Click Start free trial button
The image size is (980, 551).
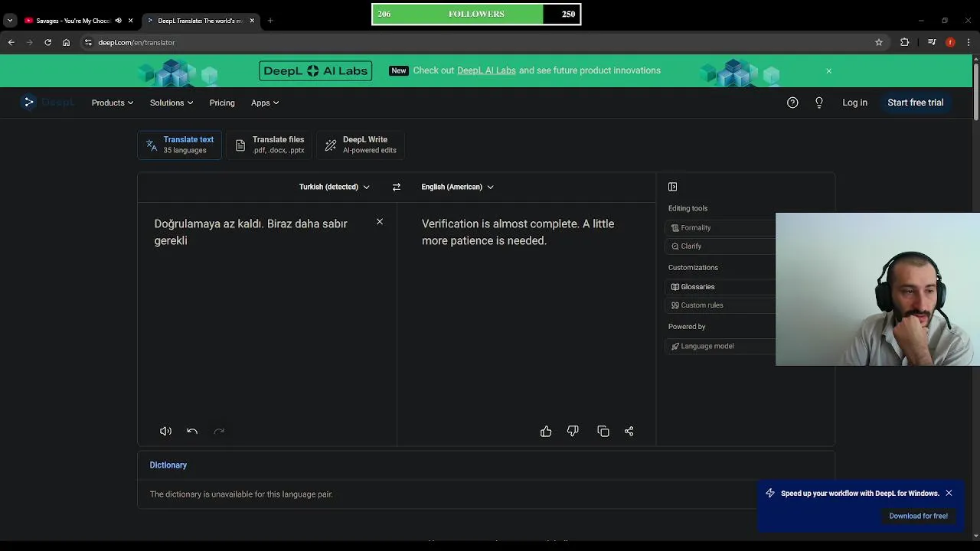(915, 103)
